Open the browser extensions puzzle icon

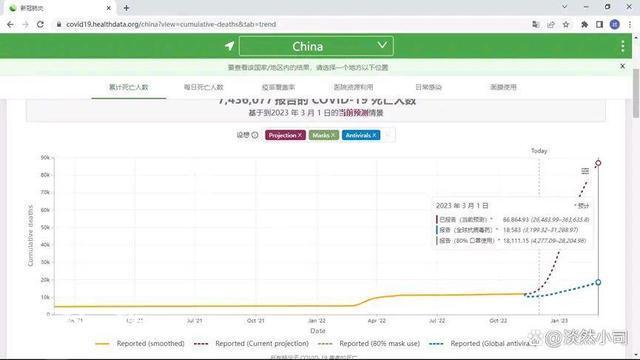click(584, 24)
